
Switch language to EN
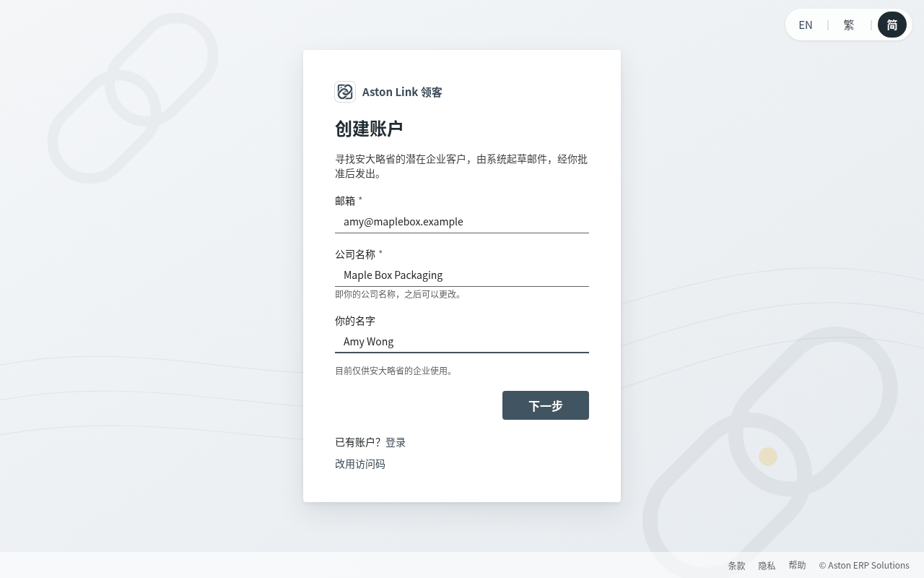(806, 25)
